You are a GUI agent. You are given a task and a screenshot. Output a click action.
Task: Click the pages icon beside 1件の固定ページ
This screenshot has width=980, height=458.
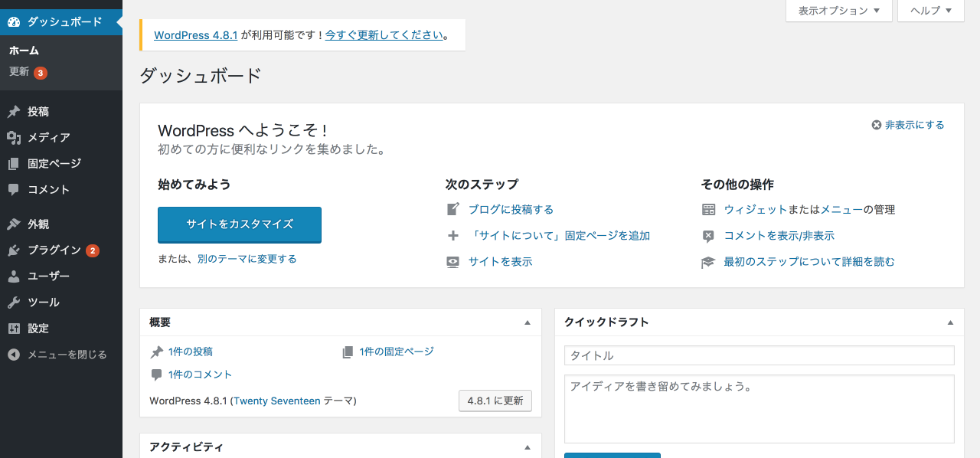[348, 352]
